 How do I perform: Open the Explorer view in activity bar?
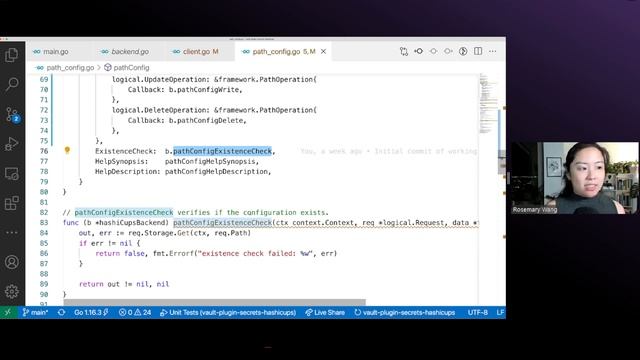coord(12,55)
